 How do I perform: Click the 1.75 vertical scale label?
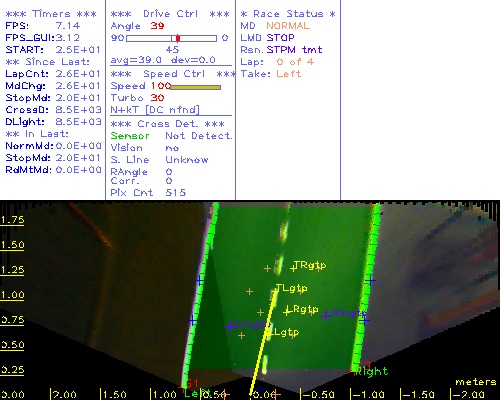(x=12, y=220)
